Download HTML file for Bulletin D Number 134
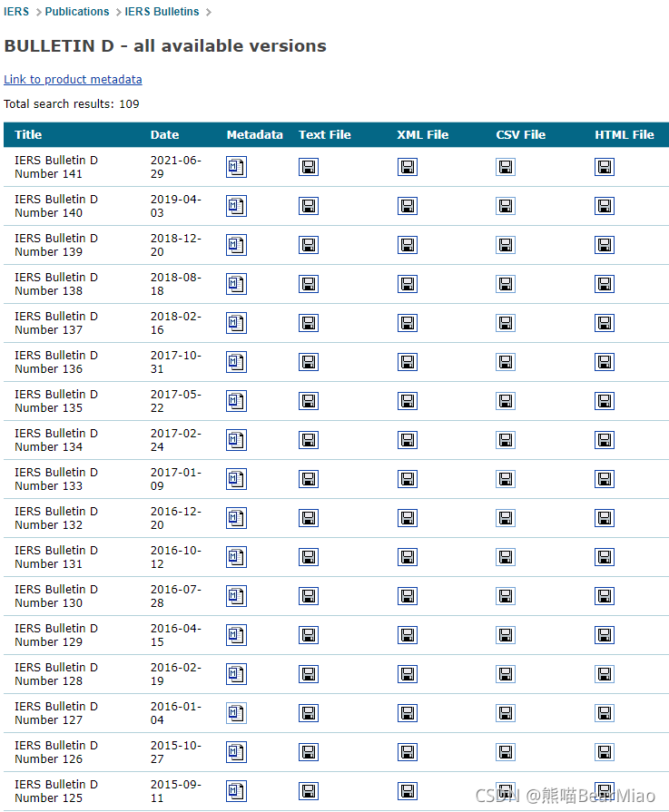This screenshot has width=669, height=812. tap(605, 440)
